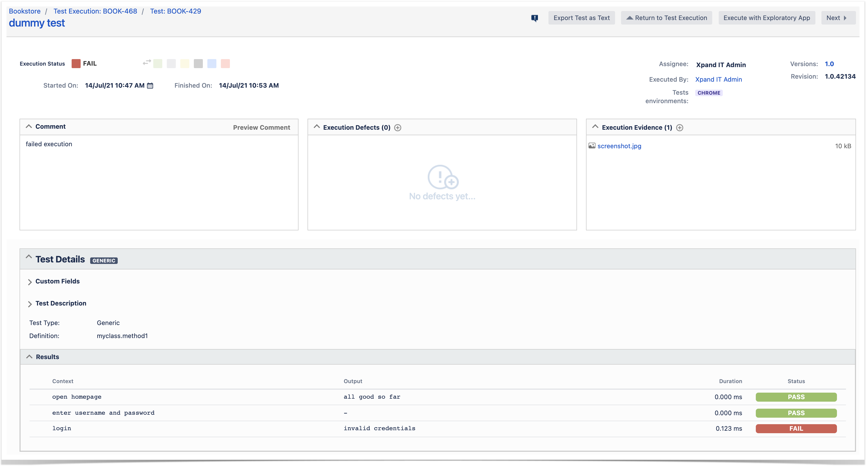Collapse the Results section
The height and width of the screenshot is (467, 868).
pyautogui.click(x=29, y=357)
